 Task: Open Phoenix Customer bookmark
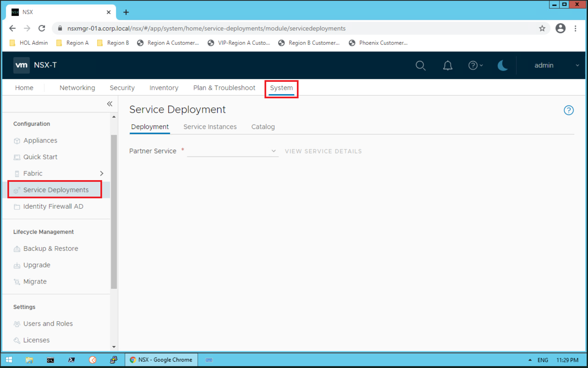pyautogui.click(x=378, y=43)
